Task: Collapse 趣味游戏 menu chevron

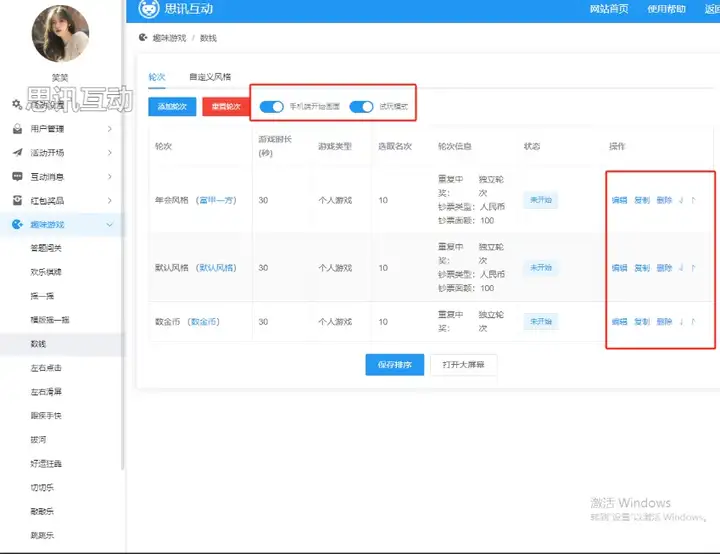Action: pyautogui.click(x=110, y=224)
